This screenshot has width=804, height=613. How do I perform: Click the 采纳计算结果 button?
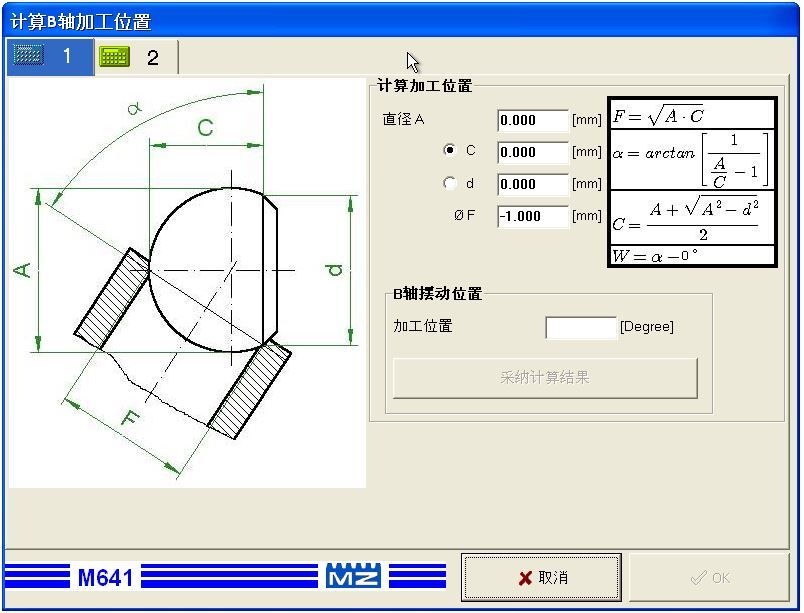545,378
